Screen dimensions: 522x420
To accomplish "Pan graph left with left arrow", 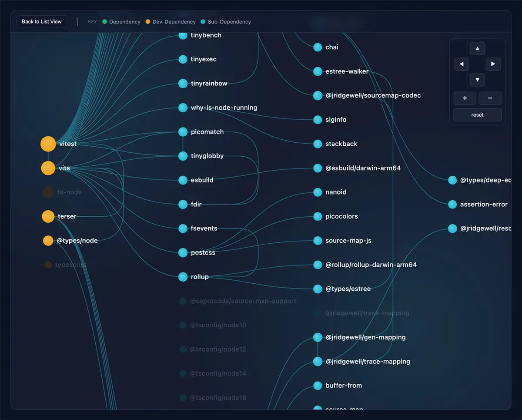I will [462, 64].
